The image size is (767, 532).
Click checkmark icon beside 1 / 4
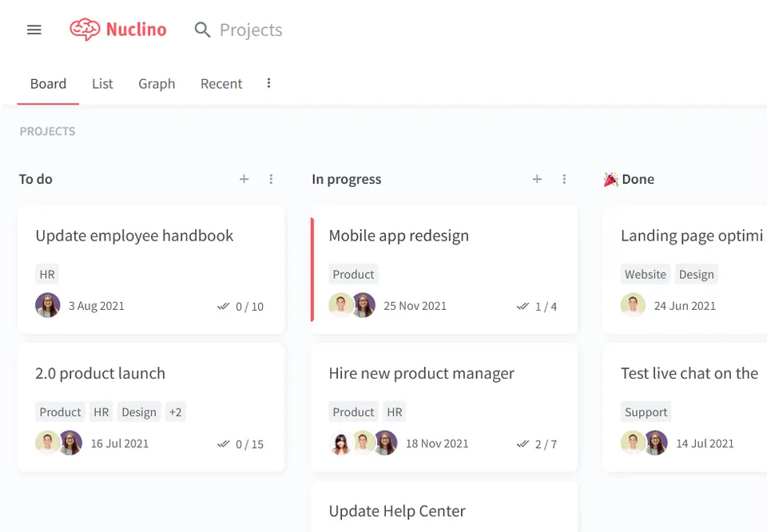point(523,306)
